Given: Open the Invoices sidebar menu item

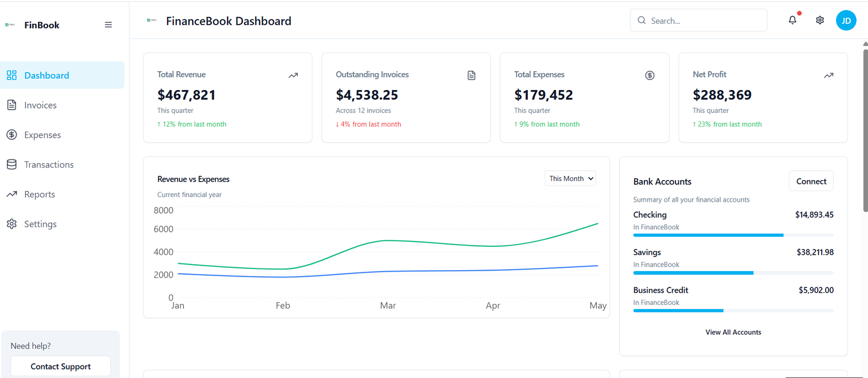Looking at the screenshot, I should click(x=40, y=105).
